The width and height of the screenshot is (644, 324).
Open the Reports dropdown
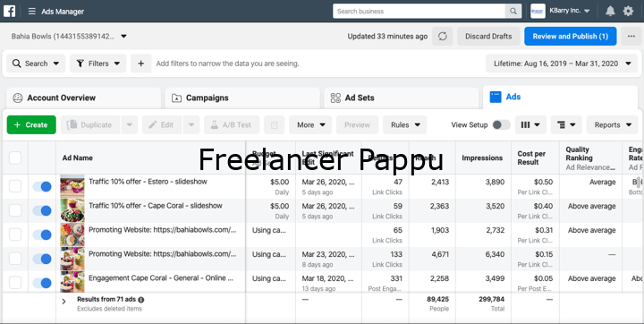point(613,124)
